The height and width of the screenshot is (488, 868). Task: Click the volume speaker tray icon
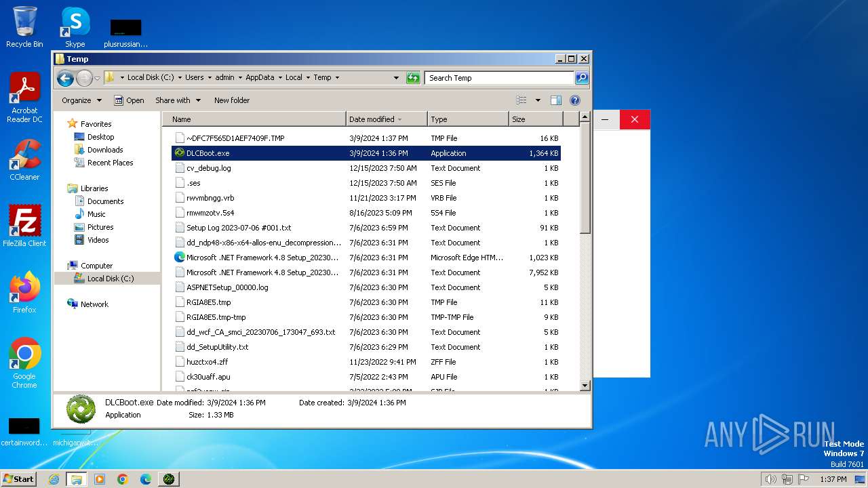[x=770, y=479]
